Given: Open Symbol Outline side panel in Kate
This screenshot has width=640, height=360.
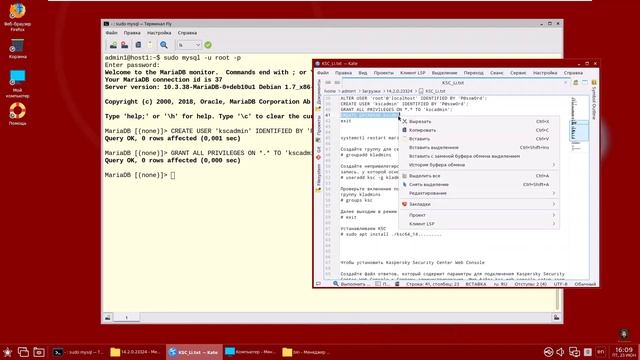Looking at the screenshot, I should point(594,100).
